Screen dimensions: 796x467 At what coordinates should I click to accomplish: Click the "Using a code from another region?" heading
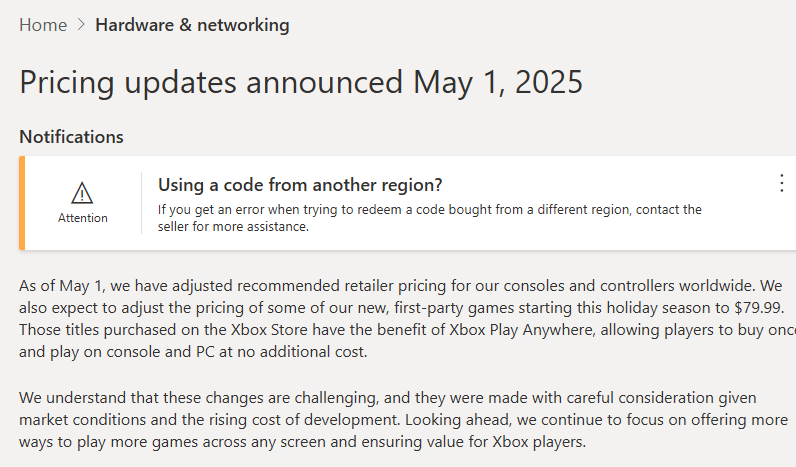300,185
